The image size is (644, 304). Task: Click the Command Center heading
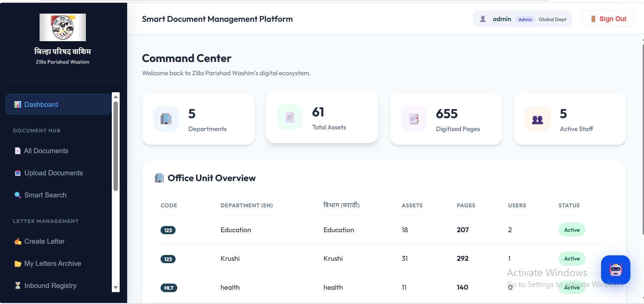tap(186, 58)
